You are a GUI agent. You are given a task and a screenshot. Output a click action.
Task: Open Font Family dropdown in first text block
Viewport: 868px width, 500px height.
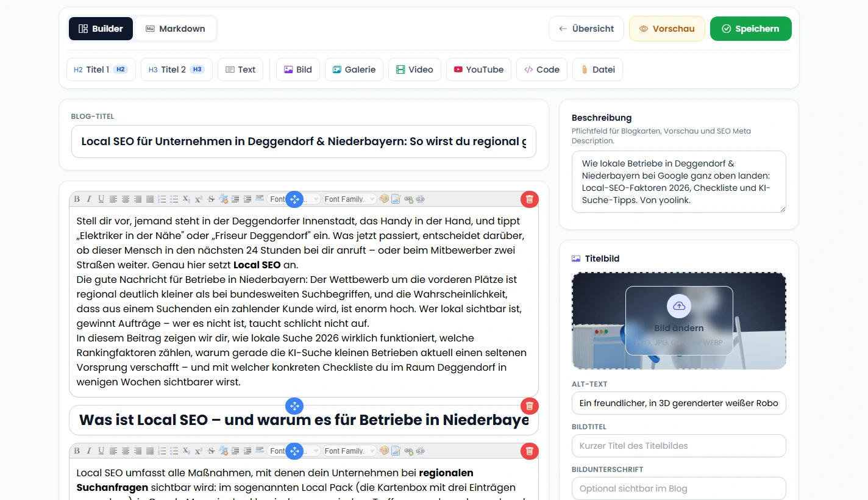350,199
